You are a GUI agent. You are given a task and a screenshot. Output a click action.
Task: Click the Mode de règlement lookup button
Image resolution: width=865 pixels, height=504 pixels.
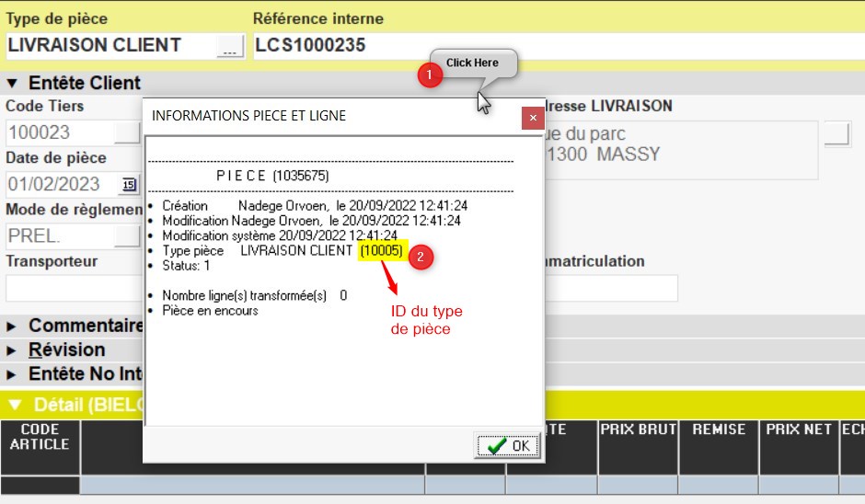pyautogui.click(x=128, y=236)
